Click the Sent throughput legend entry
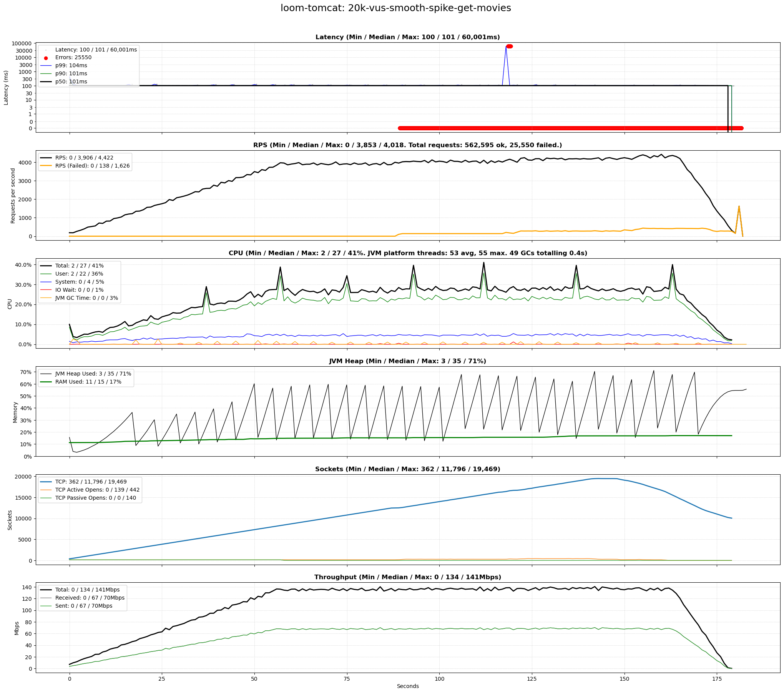784x693 pixels. [x=83, y=606]
